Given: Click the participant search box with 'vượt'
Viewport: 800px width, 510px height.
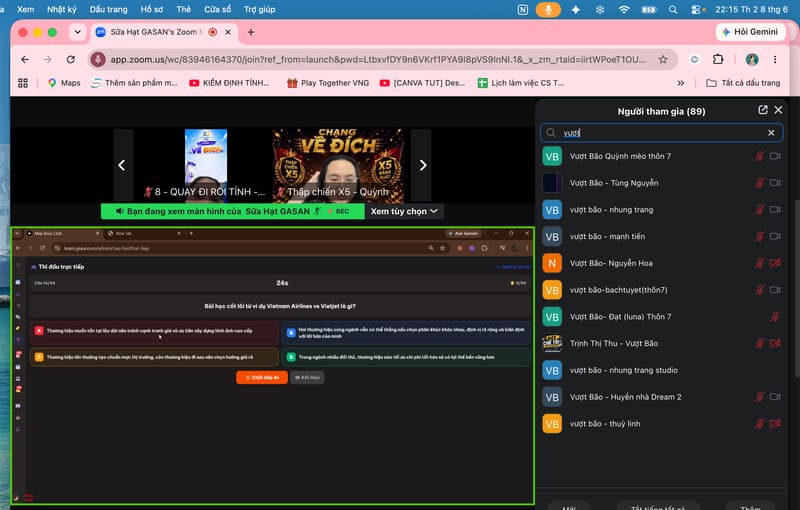Looking at the screenshot, I should pyautogui.click(x=661, y=133).
